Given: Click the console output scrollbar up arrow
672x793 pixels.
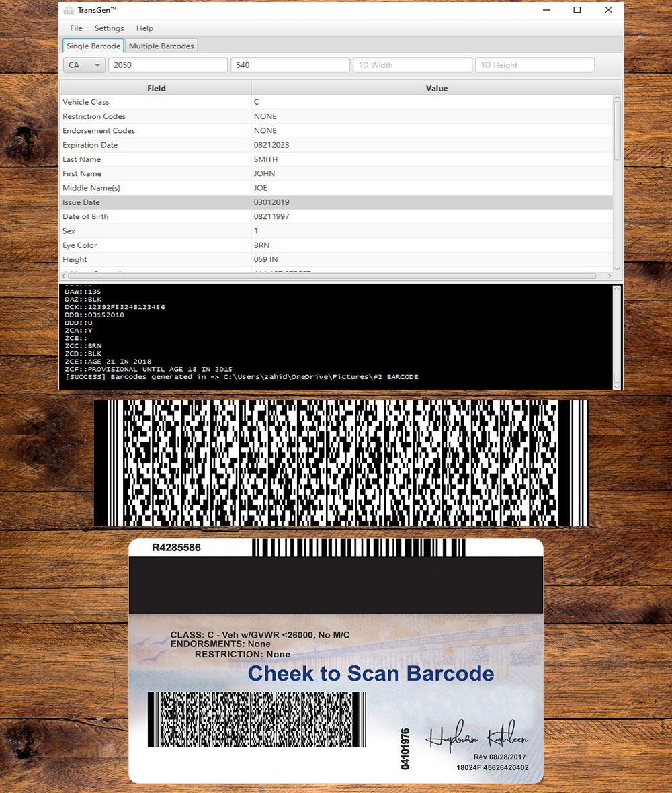Looking at the screenshot, I should tap(617, 289).
